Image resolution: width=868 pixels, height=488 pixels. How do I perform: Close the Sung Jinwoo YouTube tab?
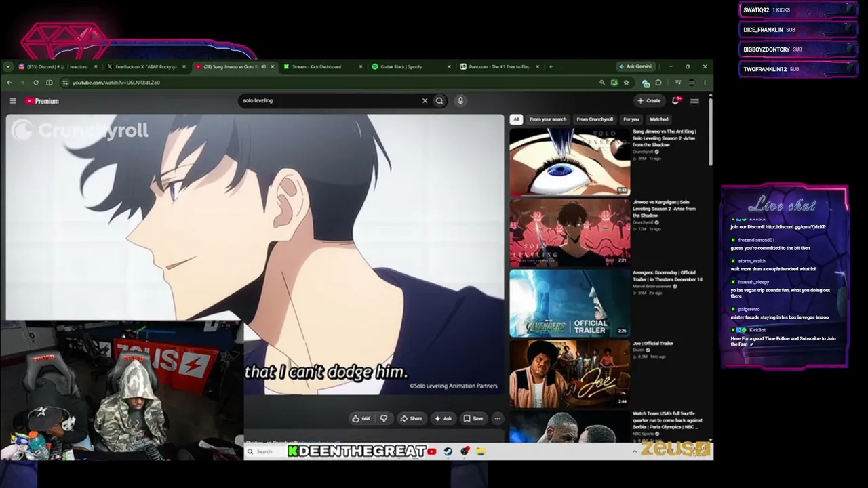273,67
